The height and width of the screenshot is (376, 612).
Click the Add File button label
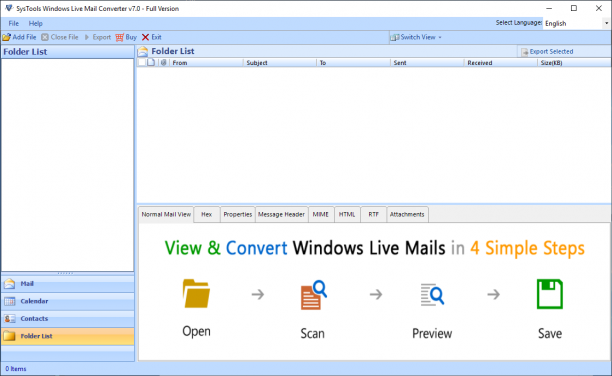tap(24, 37)
